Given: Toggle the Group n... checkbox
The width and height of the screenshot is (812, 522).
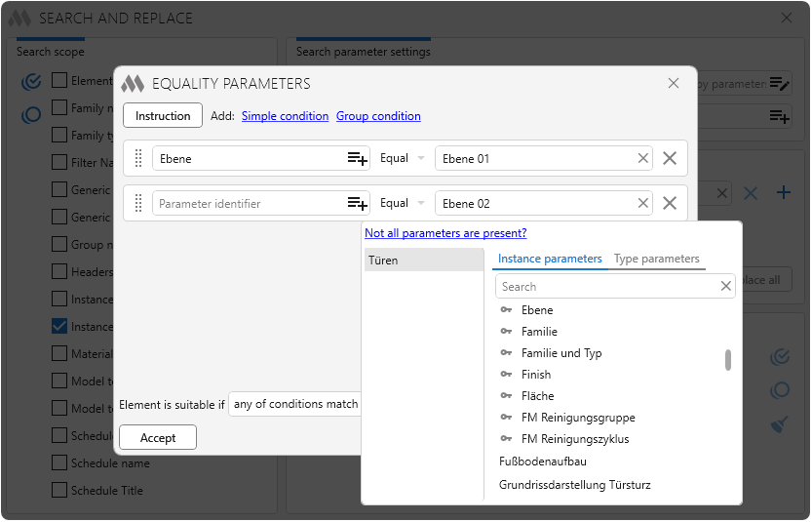Looking at the screenshot, I should point(59,244).
